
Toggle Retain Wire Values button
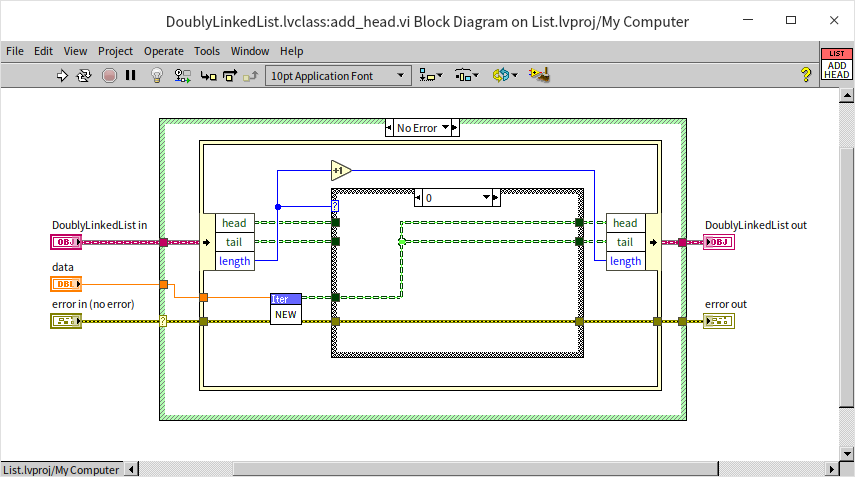(183, 75)
